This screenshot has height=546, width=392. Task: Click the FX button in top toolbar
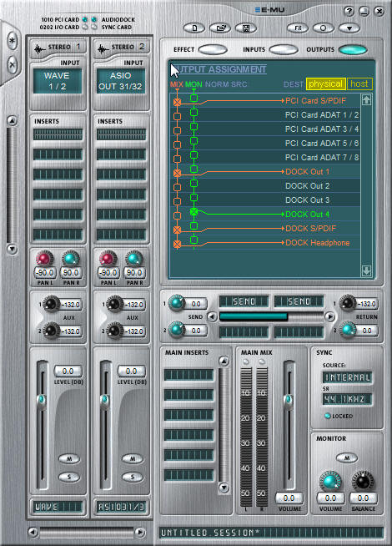pyautogui.click(x=298, y=28)
